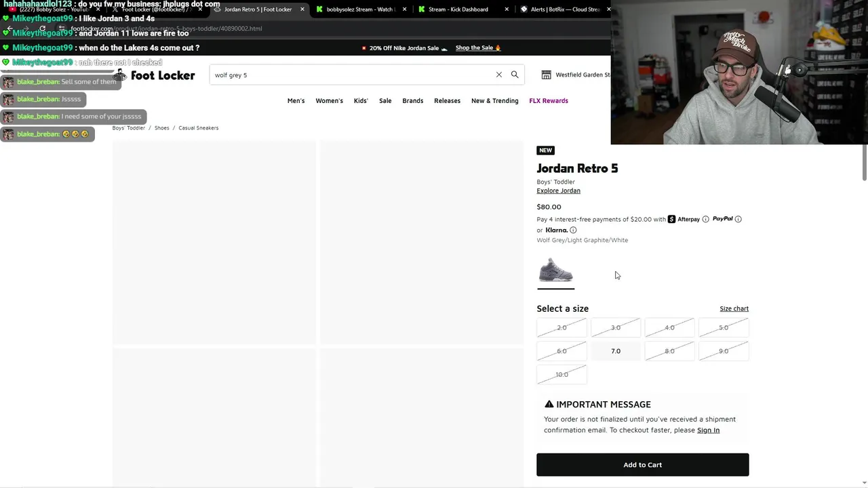
Task: Select size 8.0
Action: [669, 351]
